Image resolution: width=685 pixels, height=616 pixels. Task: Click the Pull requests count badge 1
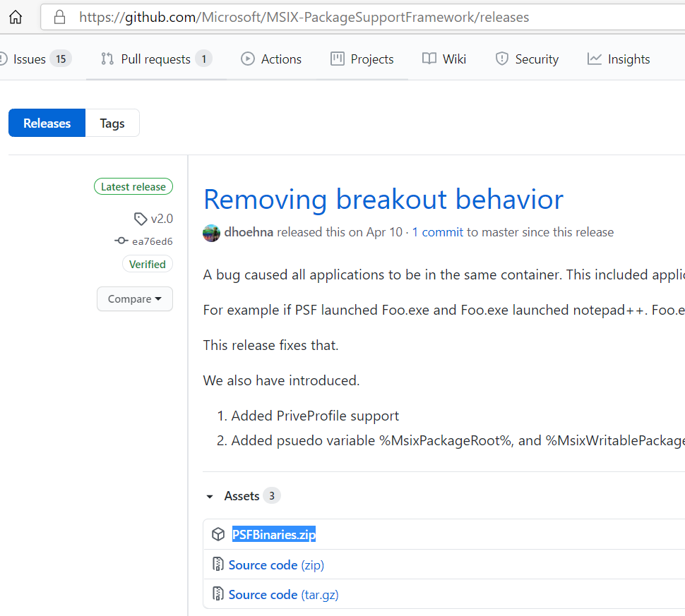(x=203, y=59)
